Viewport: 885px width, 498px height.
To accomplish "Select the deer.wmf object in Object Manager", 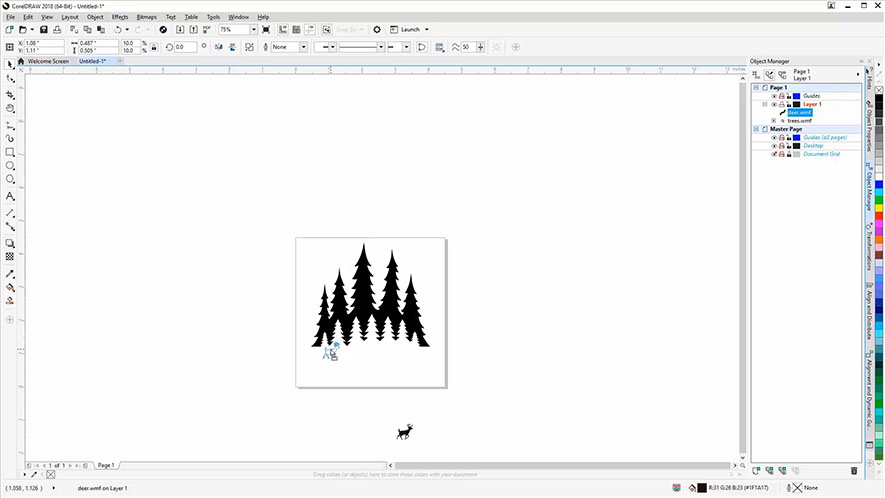I will point(798,112).
